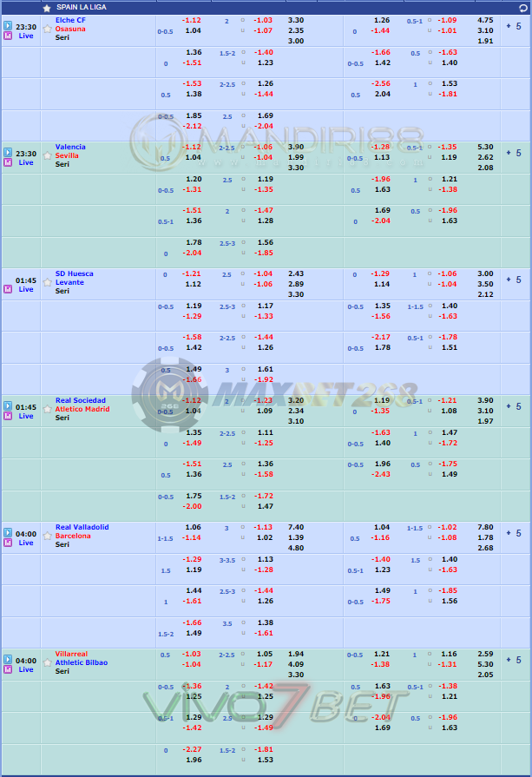Open live stream for Elche CF match
The image size is (532, 777).
[8, 25]
